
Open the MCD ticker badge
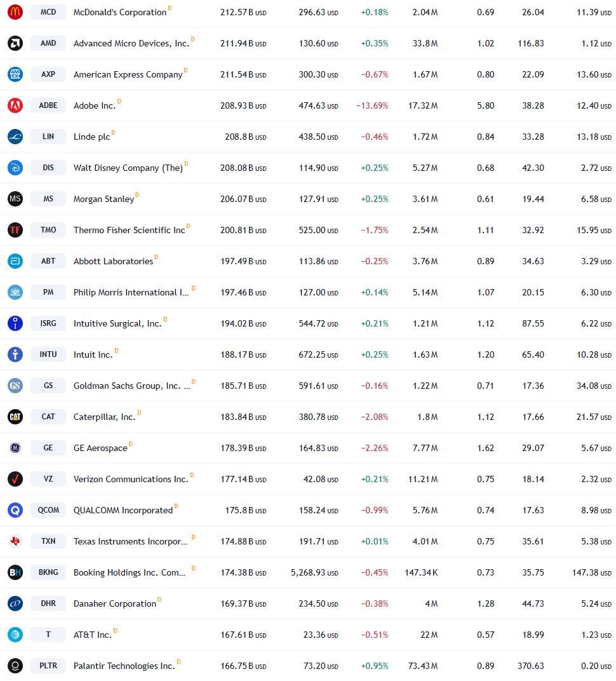coord(48,12)
